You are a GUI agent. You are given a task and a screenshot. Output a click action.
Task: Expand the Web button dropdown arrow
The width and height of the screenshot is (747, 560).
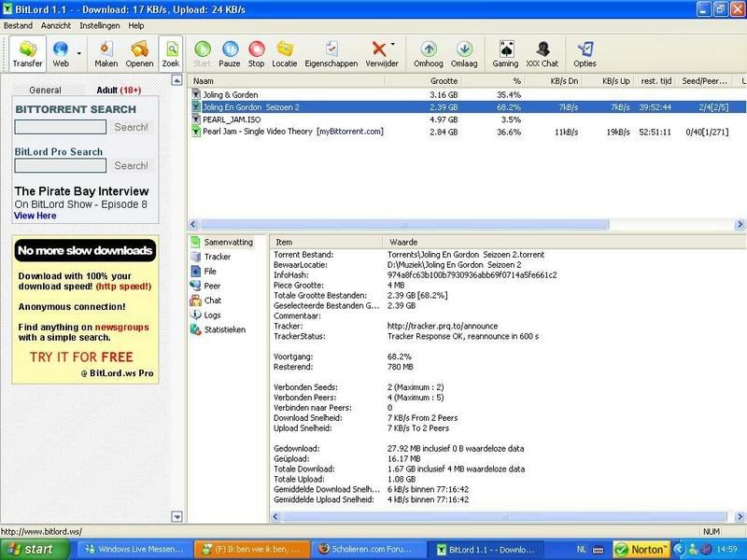(79, 53)
